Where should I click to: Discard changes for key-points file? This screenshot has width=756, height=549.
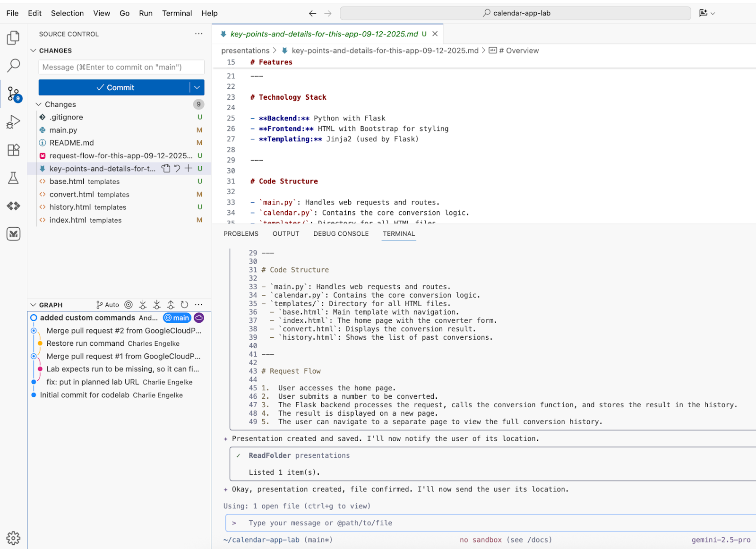(x=177, y=168)
